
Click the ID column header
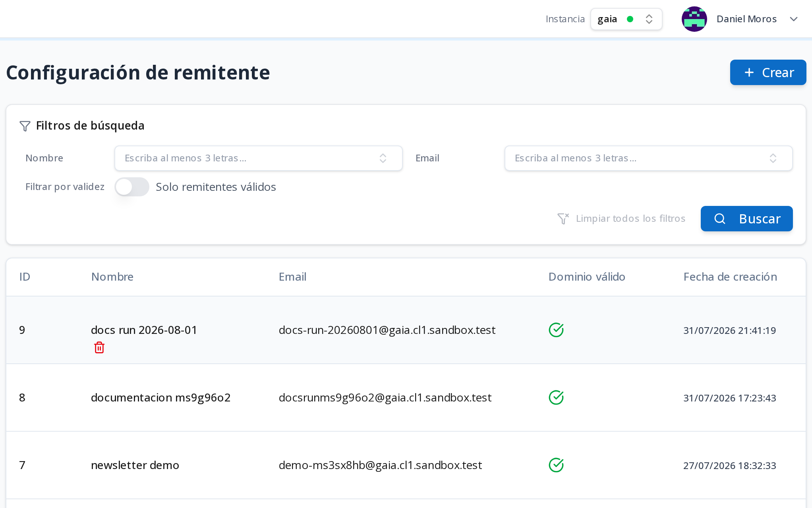tap(25, 277)
